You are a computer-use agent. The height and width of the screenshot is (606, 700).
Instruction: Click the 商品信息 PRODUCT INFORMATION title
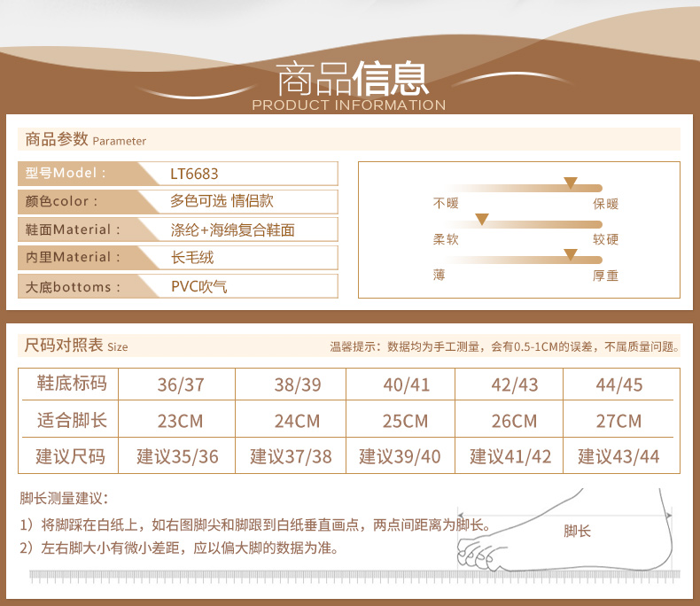351,86
